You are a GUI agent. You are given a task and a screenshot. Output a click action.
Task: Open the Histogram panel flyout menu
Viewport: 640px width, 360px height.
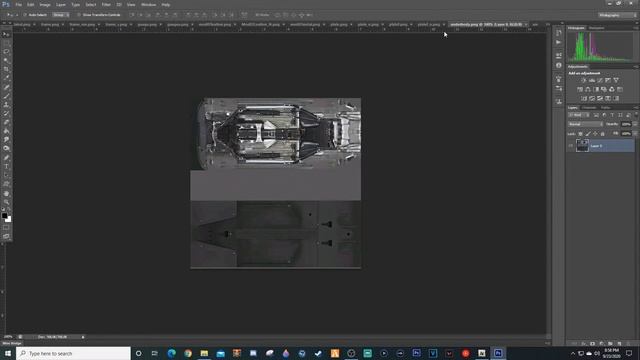point(636,28)
